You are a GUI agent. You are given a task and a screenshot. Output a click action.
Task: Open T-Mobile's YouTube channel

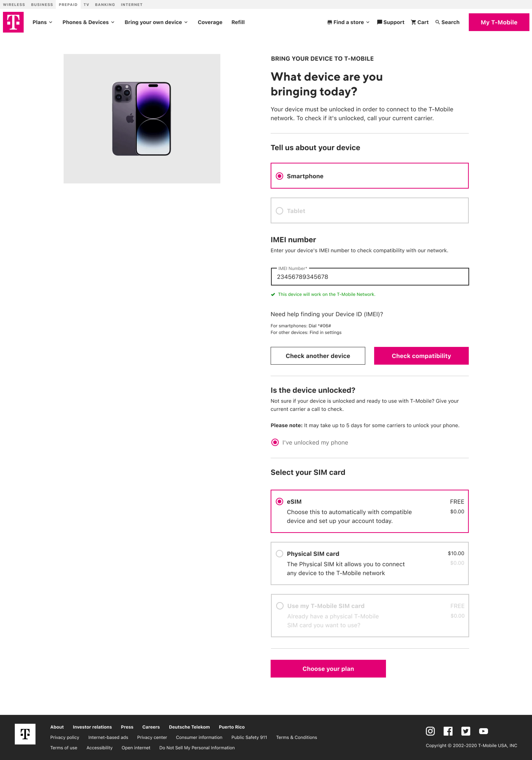coord(483,731)
